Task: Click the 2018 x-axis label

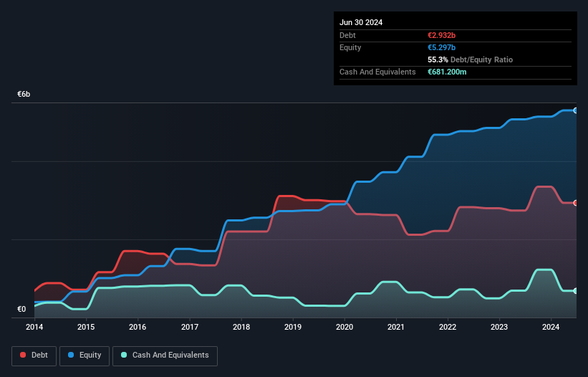Action: tap(241, 327)
